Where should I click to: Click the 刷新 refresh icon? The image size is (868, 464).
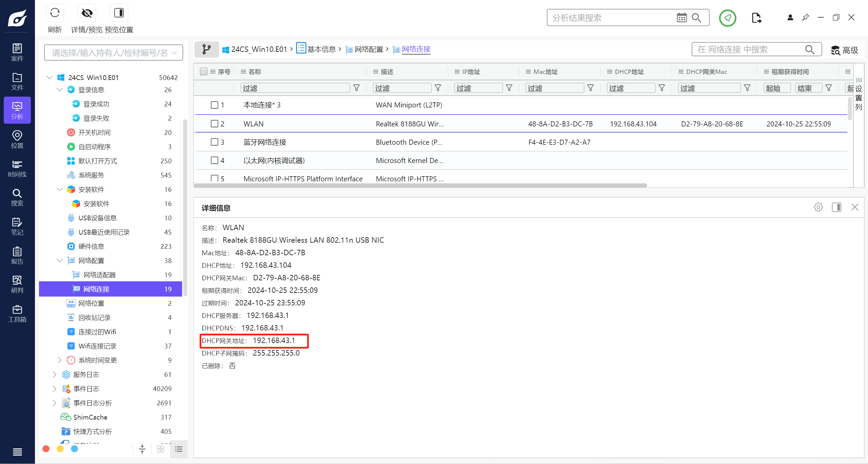coord(55,13)
